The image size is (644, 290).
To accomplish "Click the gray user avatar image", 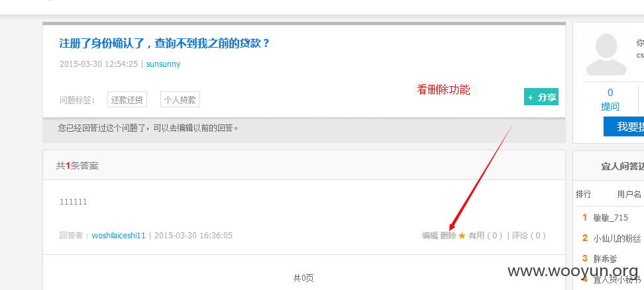I will (x=606, y=52).
